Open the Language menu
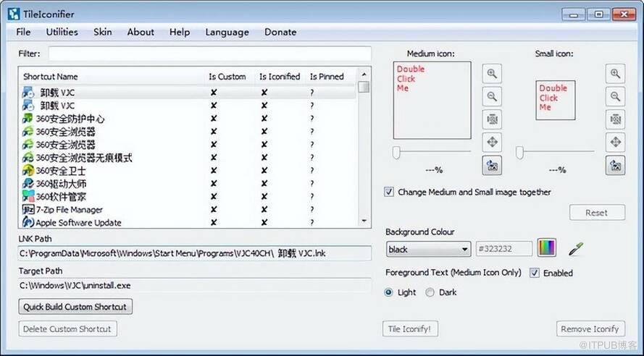Viewport: 644px width, 356px height. (x=227, y=32)
